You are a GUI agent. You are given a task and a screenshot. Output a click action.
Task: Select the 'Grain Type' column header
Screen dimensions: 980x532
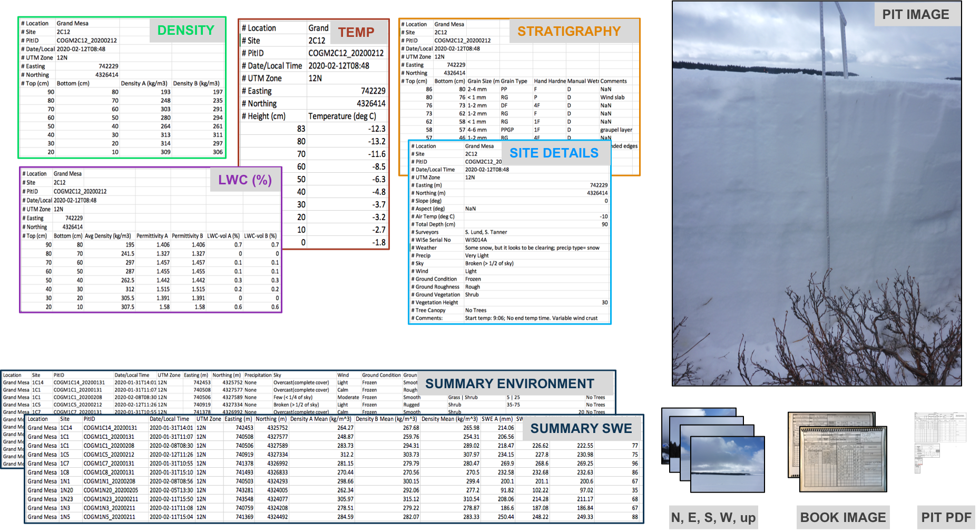[514, 81]
